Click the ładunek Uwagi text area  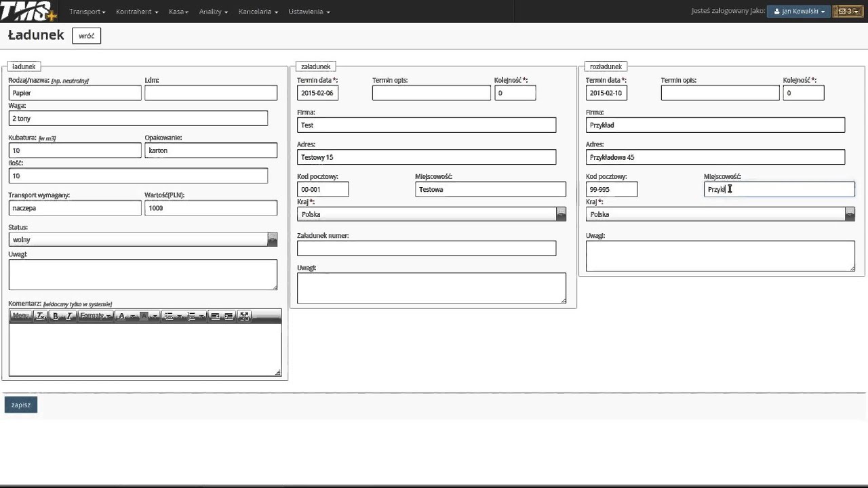(x=143, y=274)
